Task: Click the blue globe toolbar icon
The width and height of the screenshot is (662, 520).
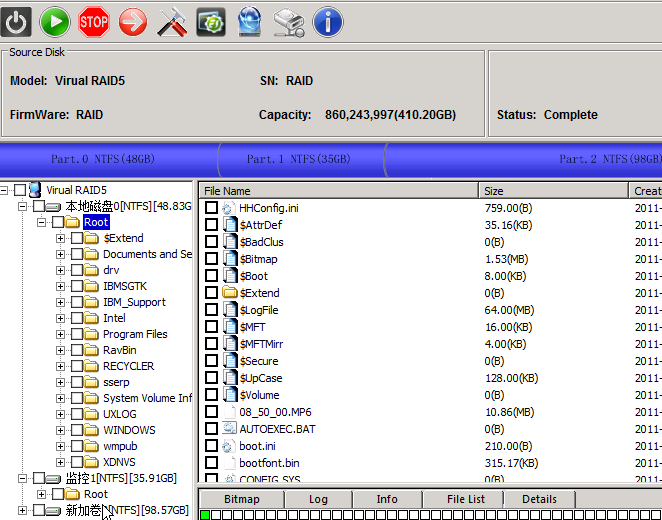Action: tap(250, 22)
